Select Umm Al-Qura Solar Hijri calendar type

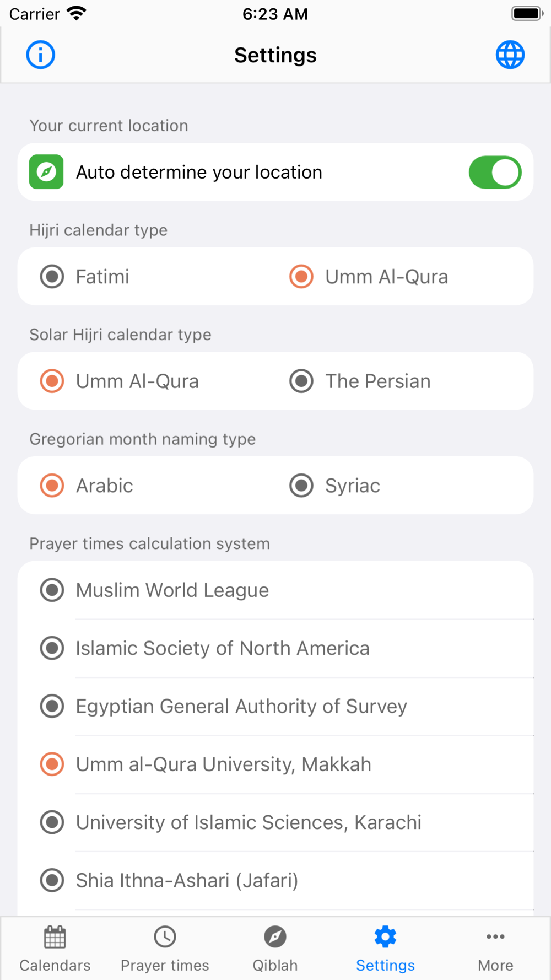(52, 381)
